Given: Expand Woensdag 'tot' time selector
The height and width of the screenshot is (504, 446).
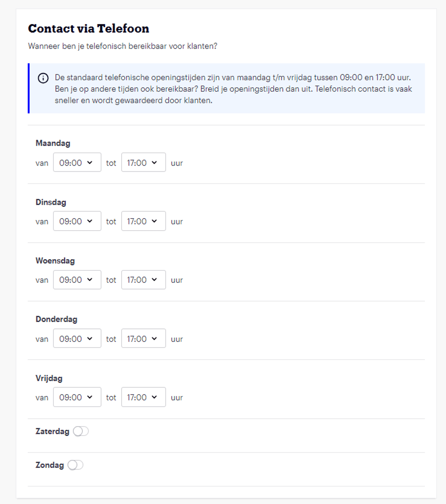Looking at the screenshot, I should tap(143, 280).
